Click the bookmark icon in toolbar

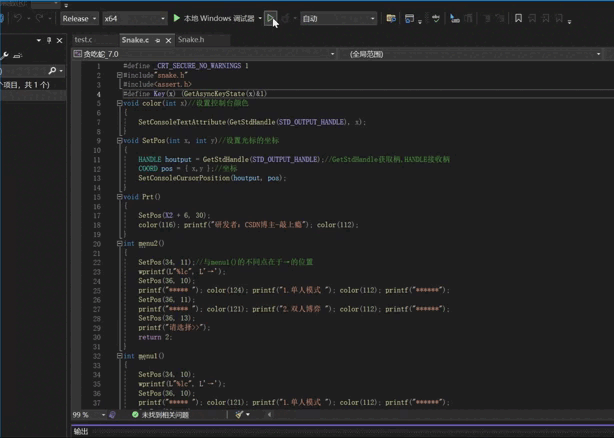tap(518, 18)
